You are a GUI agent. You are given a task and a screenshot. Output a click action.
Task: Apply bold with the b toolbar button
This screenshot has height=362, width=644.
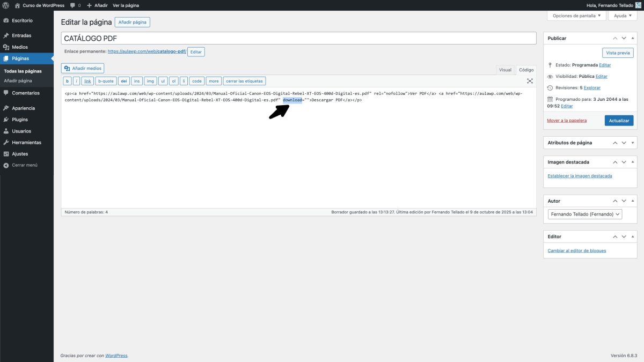click(67, 80)
